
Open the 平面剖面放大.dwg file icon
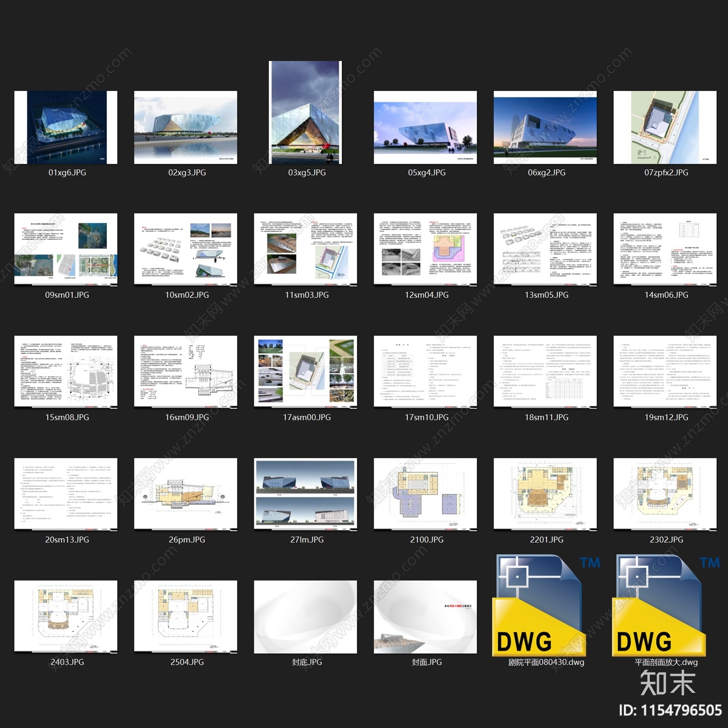(x=665, y=605)
